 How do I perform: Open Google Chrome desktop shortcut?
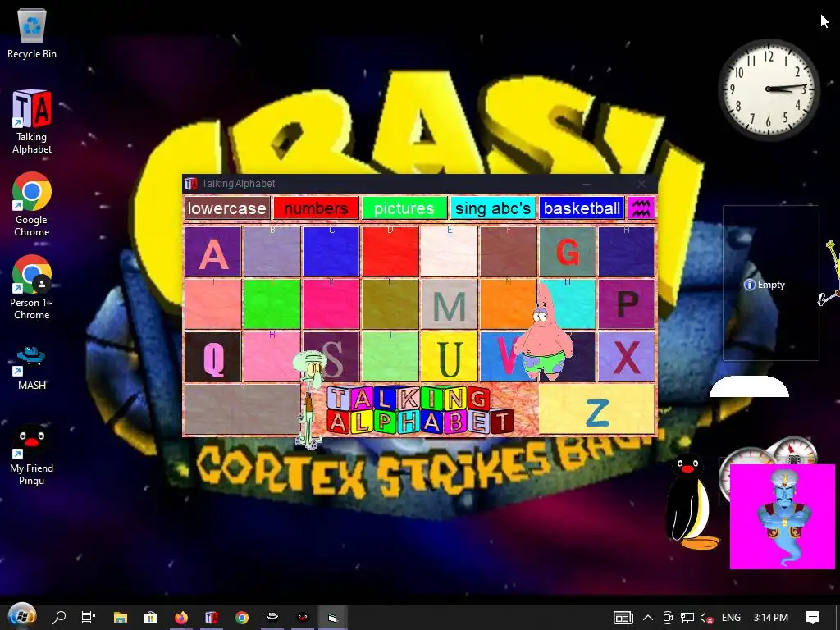click(32, 204)
